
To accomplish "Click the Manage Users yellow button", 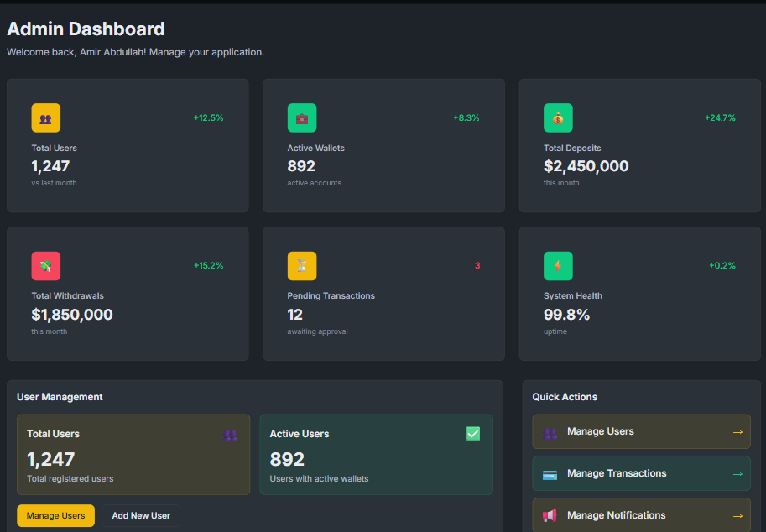I will (55, 515).
